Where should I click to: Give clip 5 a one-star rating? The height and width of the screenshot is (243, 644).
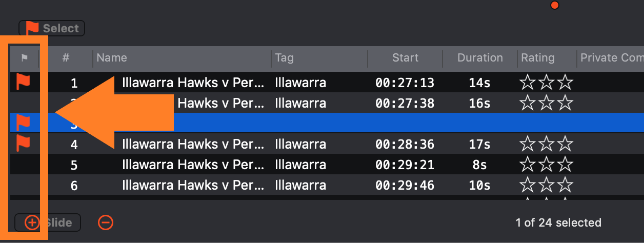(x=528, y=165)
